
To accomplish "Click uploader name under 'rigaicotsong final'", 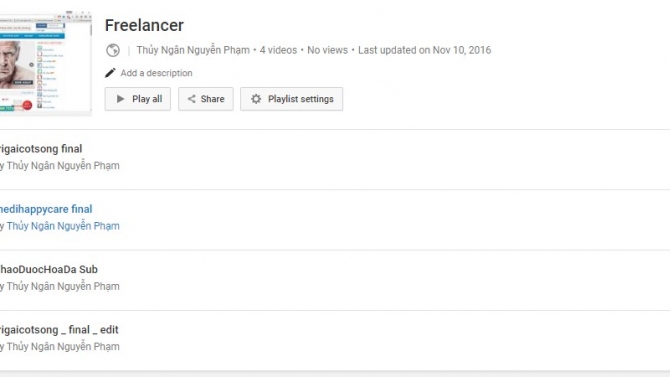I will tap(63, 165).
